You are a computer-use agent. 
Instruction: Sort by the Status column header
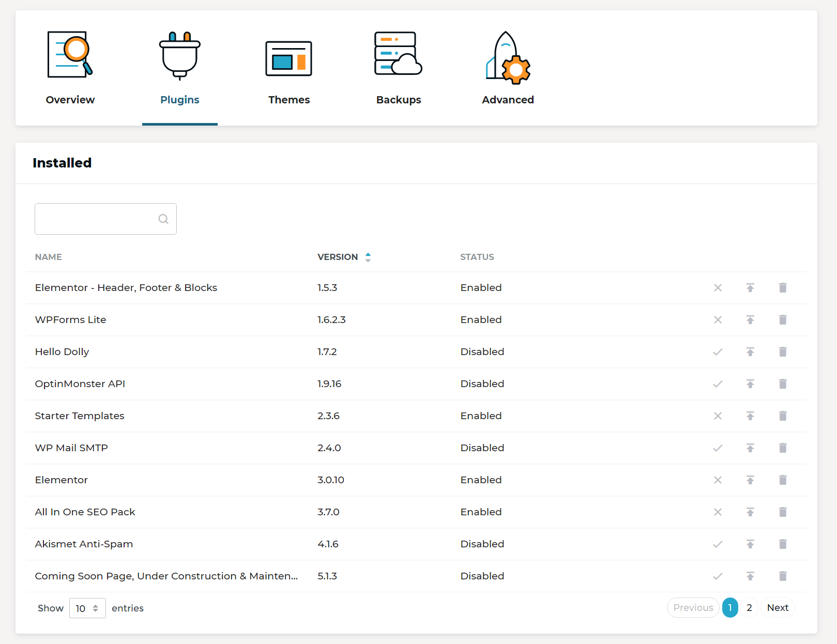pos(477,257)
